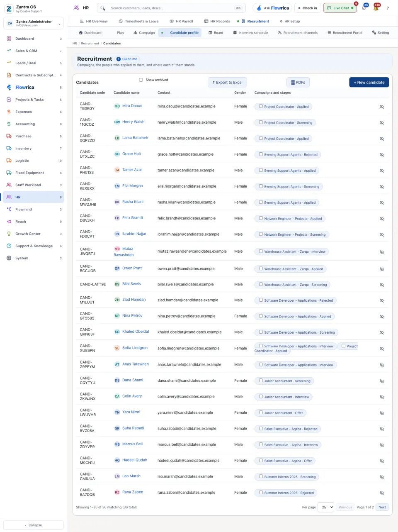
Task: Switch to the HR Payroll tab
Action: pyautogui.click(x=182, y=21)
